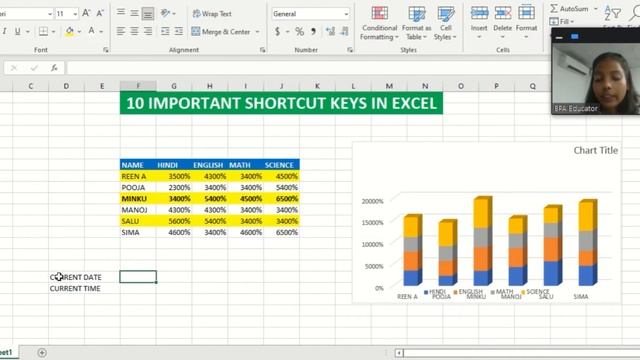Viewport: 640px width, 360px height.
Task: Apply comma style
Action: point(313,31)
